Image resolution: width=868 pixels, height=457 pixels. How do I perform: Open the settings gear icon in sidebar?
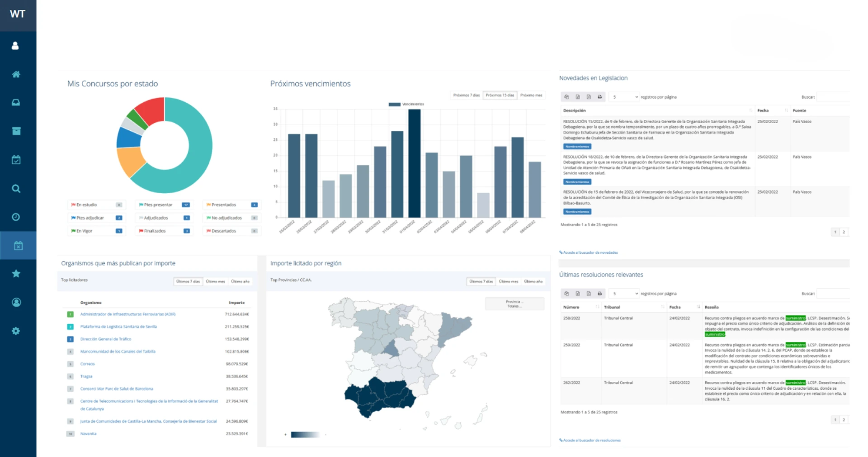[x=16, y=331]
